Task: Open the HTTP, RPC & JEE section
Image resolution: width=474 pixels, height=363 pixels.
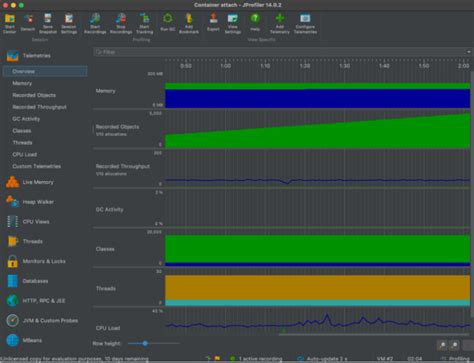Action: point(45,301)
